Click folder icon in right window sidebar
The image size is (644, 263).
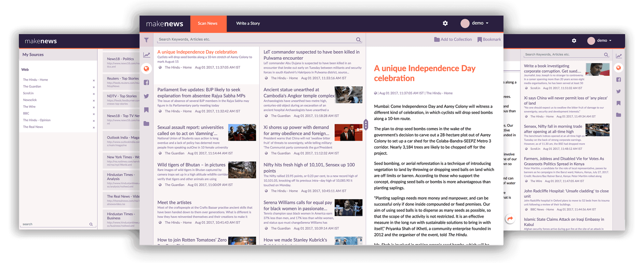tap(619, 115)
